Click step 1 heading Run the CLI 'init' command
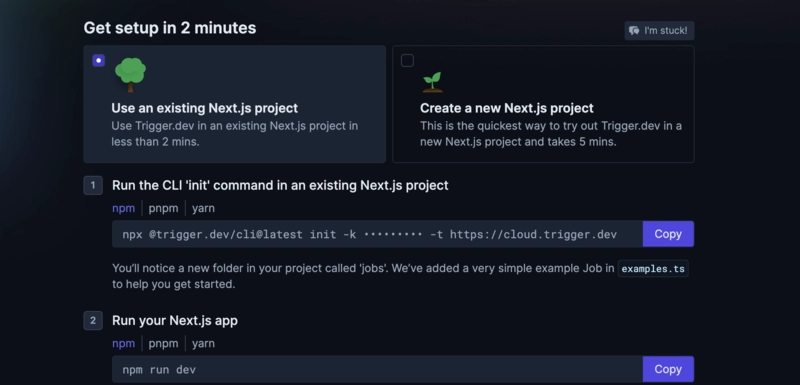 coord(280,185)
